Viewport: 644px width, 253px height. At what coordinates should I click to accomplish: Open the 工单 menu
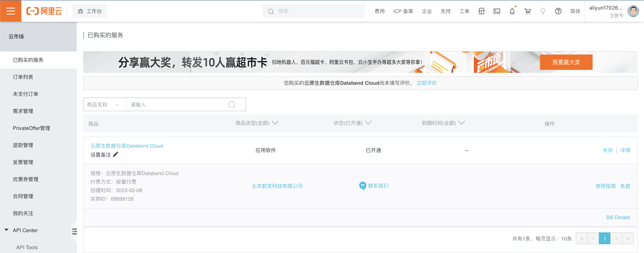pos(464,11)
